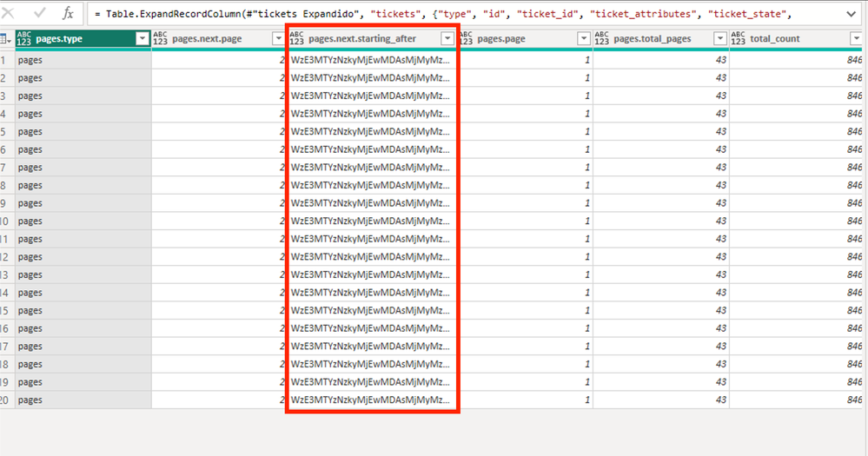
Task: Select the pages.page column header
Action: tap(525, 39)
